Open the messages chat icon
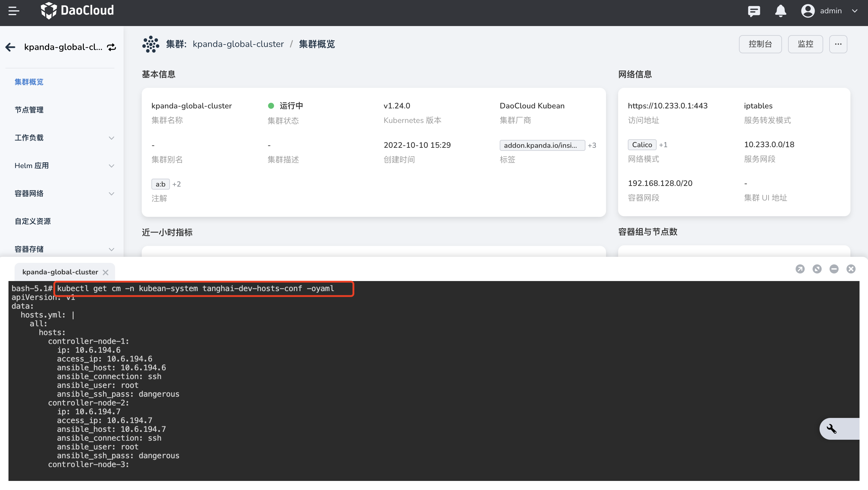 pos(754,11)
